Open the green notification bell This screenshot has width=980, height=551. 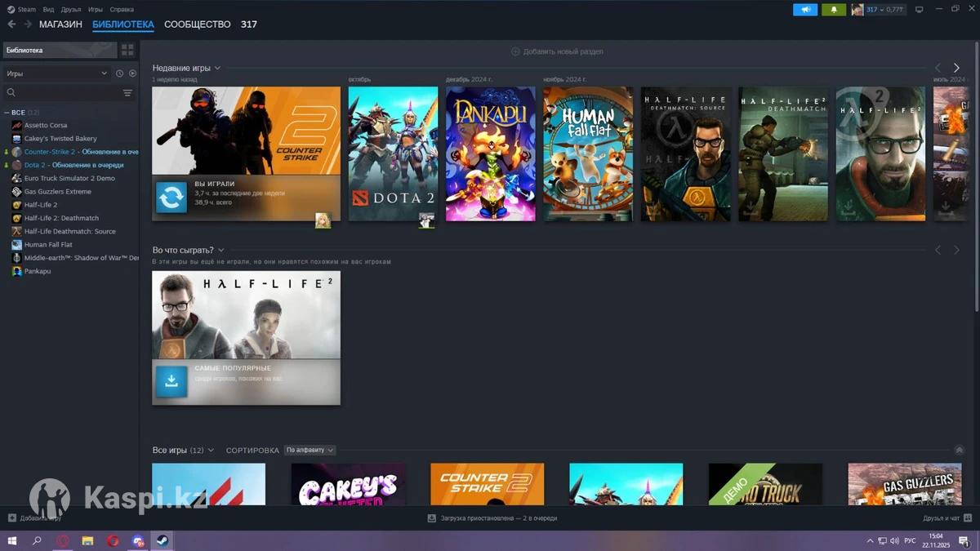[x=833, y=10]
